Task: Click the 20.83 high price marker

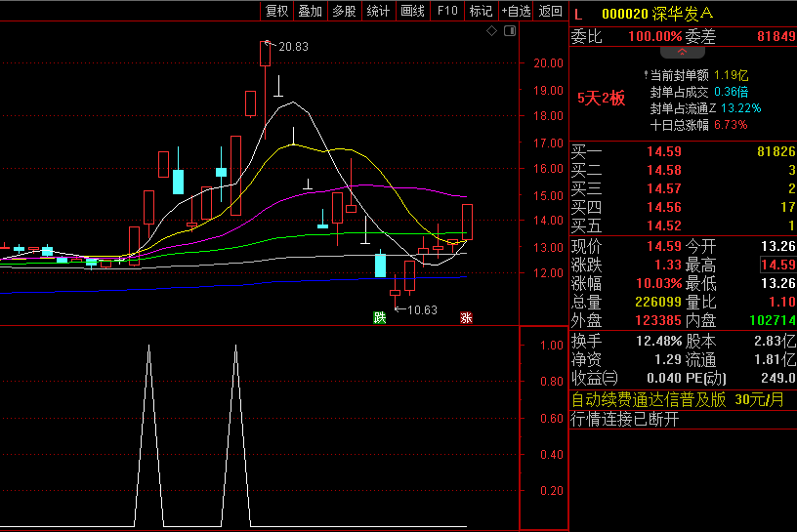Action: tap(293, 46)
